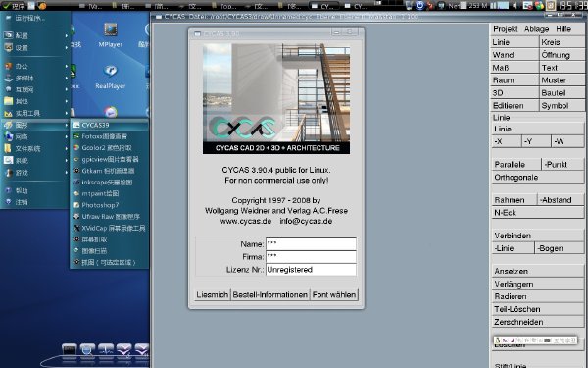Open the 系统 system menu item
This screenshot has width=588, height=368.
click(x=35, y=161)
